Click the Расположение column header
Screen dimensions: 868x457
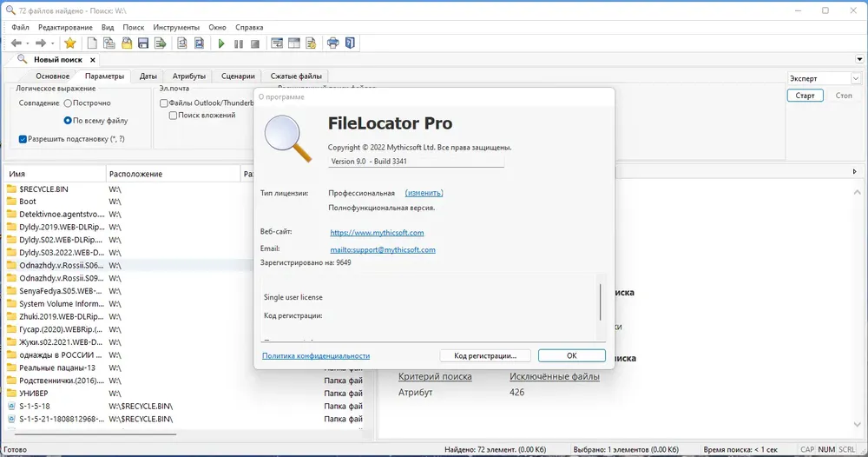173,174
